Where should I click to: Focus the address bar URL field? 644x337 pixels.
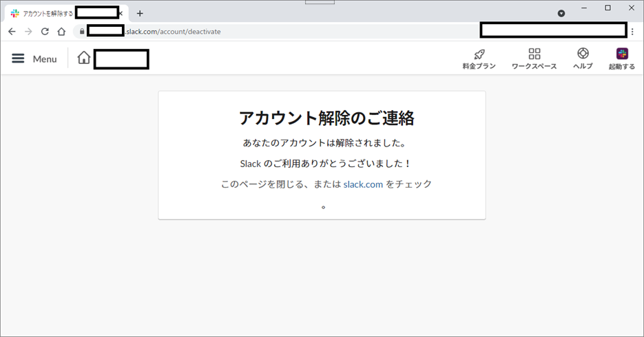point(276,32)
